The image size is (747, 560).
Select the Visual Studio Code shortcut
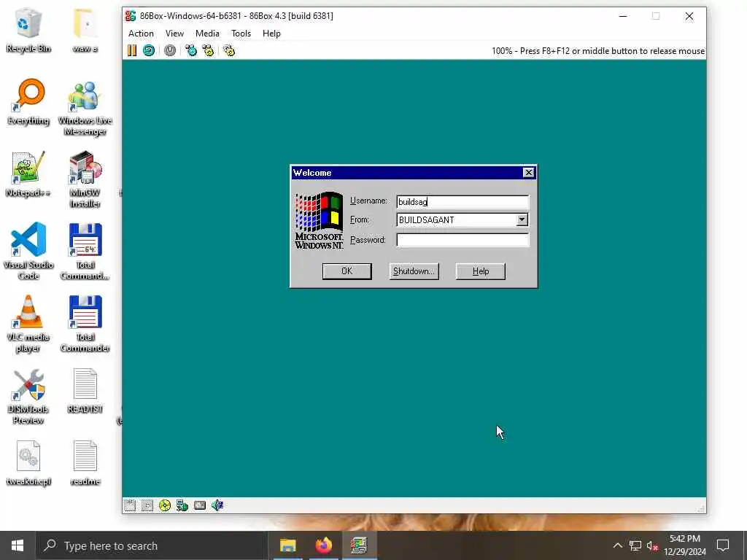point(28,251)
